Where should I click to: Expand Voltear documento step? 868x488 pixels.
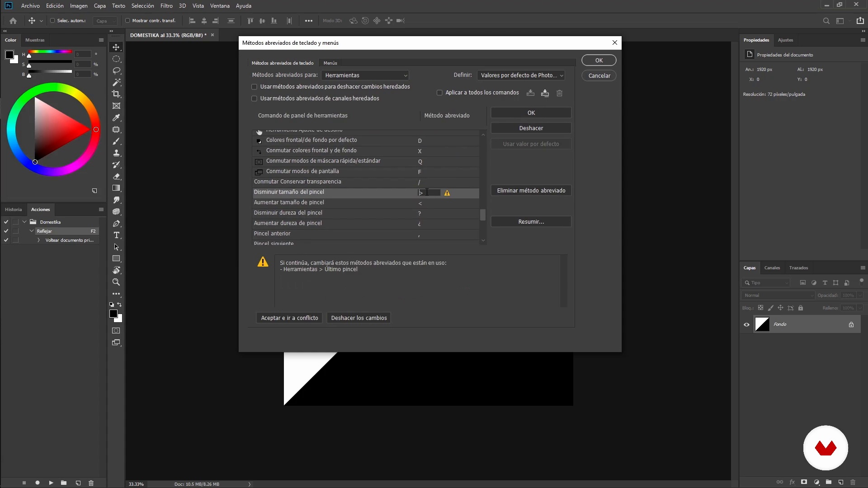38,240
